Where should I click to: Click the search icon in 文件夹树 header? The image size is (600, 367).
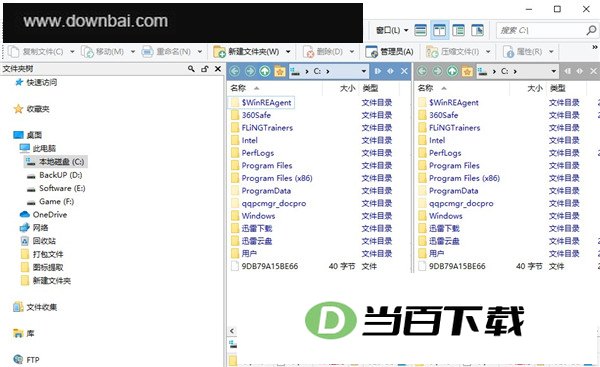[x=191, y=69]
